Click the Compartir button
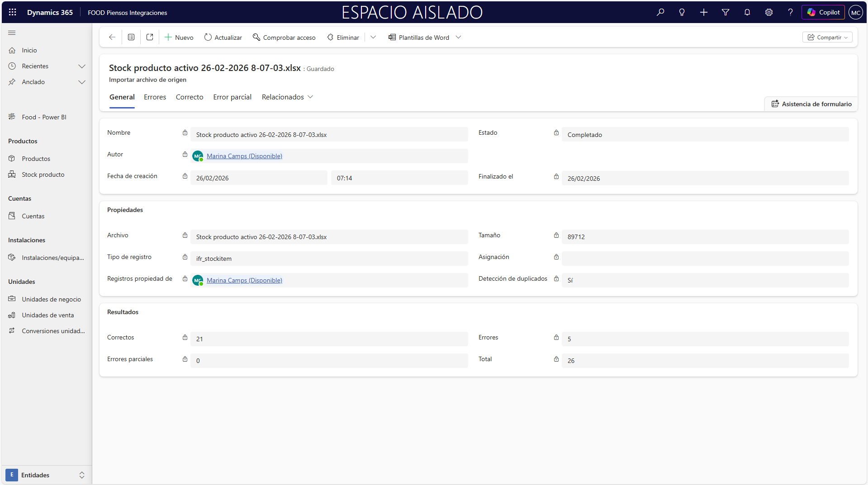This screenshot has height=485, width=868. point(827,38)
